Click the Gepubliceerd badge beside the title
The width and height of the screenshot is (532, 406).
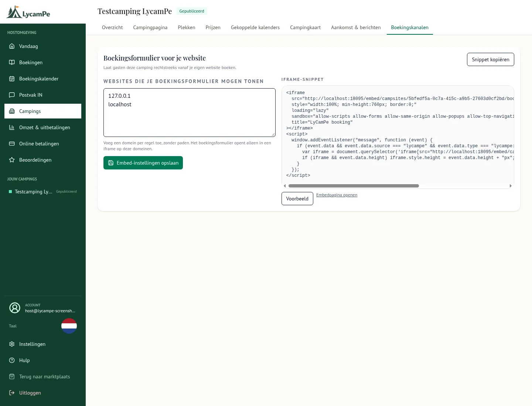(x=192, y=11)
